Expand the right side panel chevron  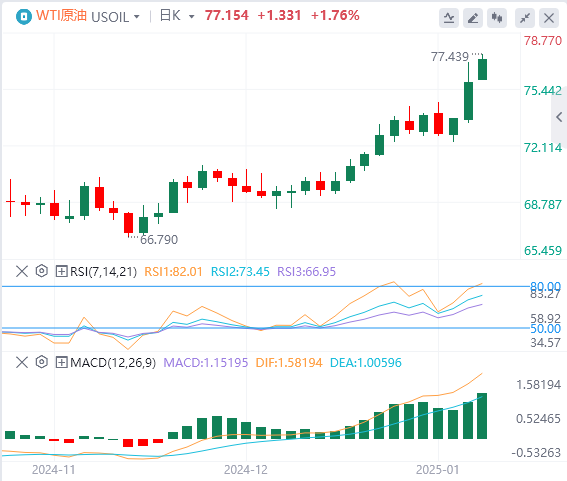pos(559,117)
